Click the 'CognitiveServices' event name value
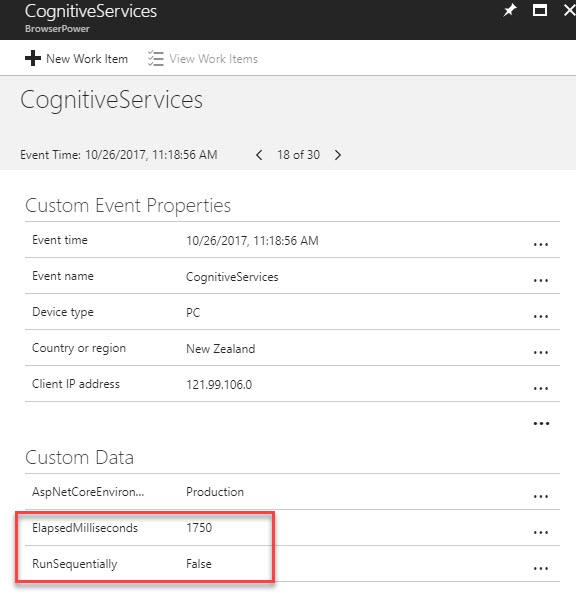The height and width of the screenshot is (614, 576). 232,277
